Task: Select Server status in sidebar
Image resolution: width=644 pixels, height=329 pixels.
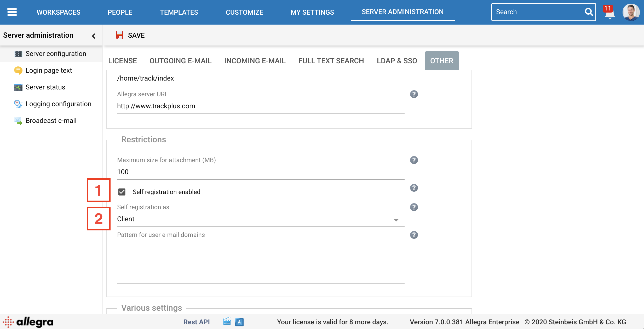Action: [45, 87]
